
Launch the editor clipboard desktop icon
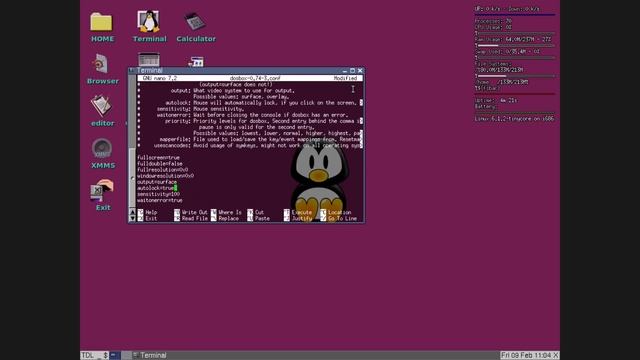click(102, 111)
